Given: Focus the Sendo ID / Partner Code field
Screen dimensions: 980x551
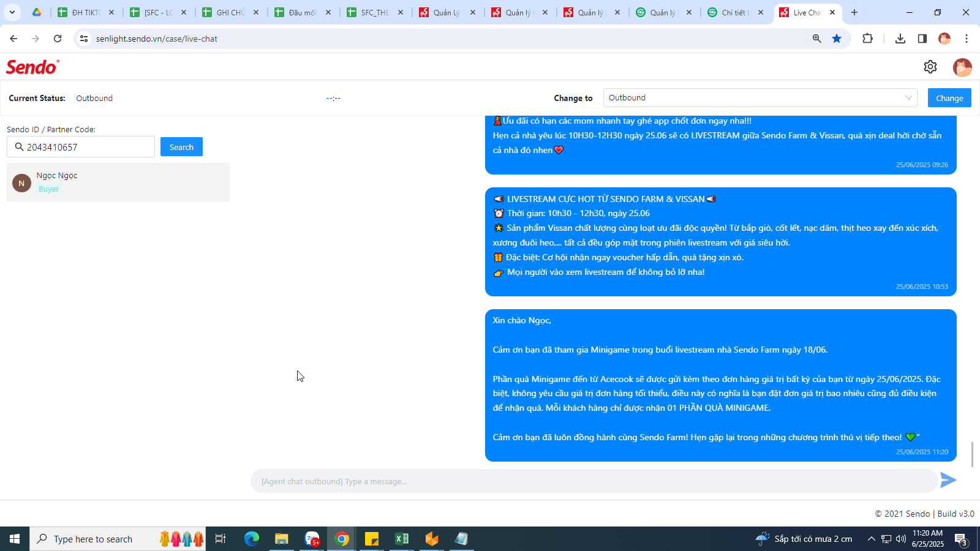Looking at the screenshot, I should click(81, 147).
